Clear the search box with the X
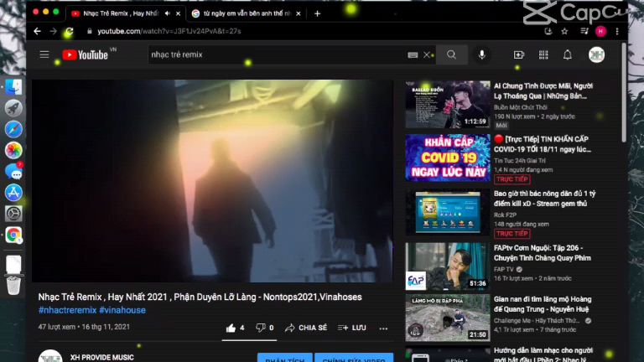Screen dimensions: 644x362 pos(427,54)
